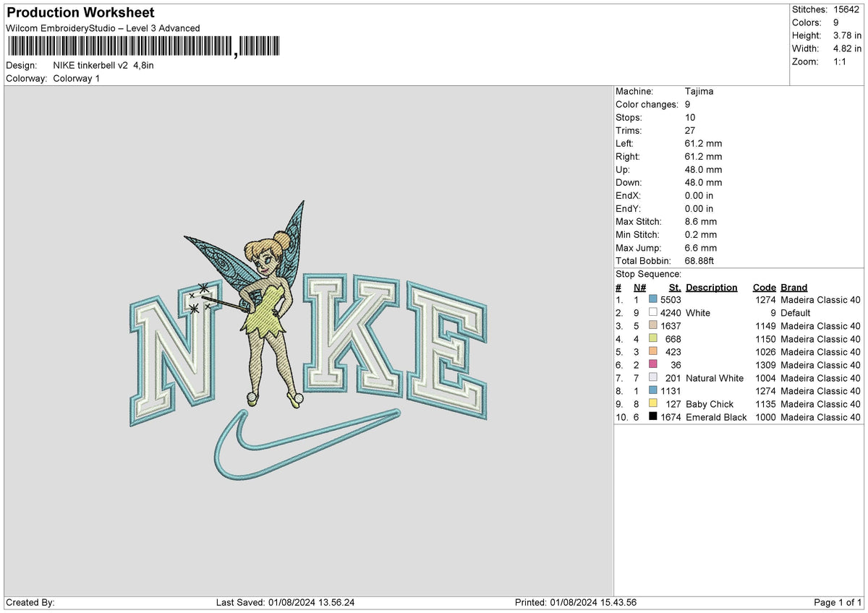Click the Width value '4.82 in'
Viewport: 868px width, 613px height.
pos(847,48)
